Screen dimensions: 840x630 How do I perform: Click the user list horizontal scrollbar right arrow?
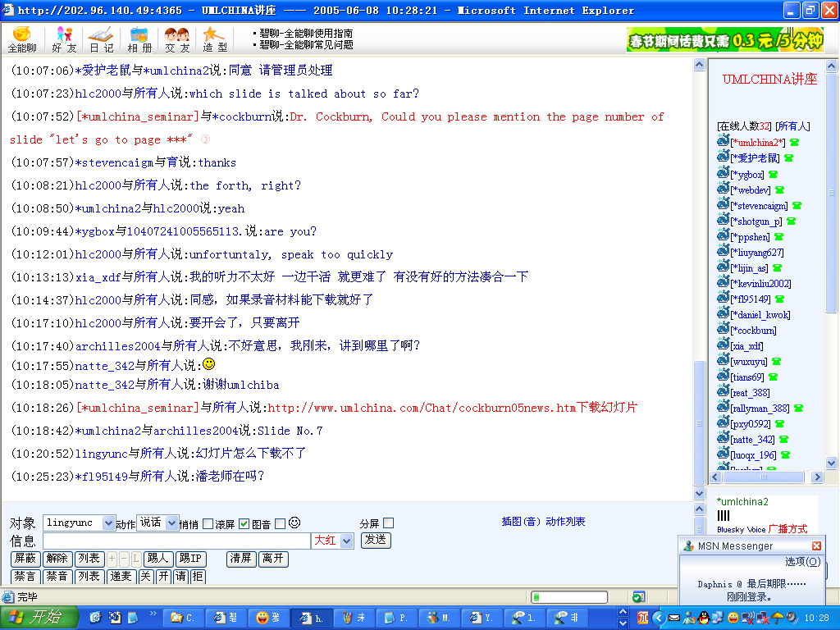[x=817, y=477]
